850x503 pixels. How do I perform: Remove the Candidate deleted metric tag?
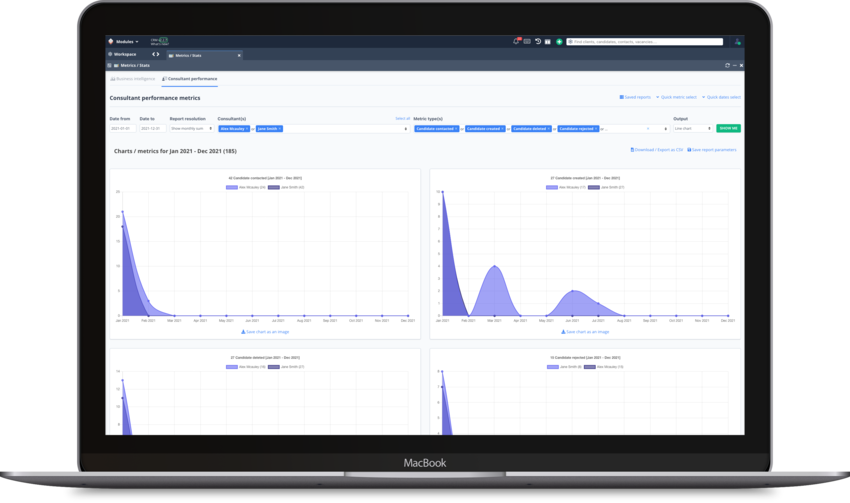click(x=549, y=129)
